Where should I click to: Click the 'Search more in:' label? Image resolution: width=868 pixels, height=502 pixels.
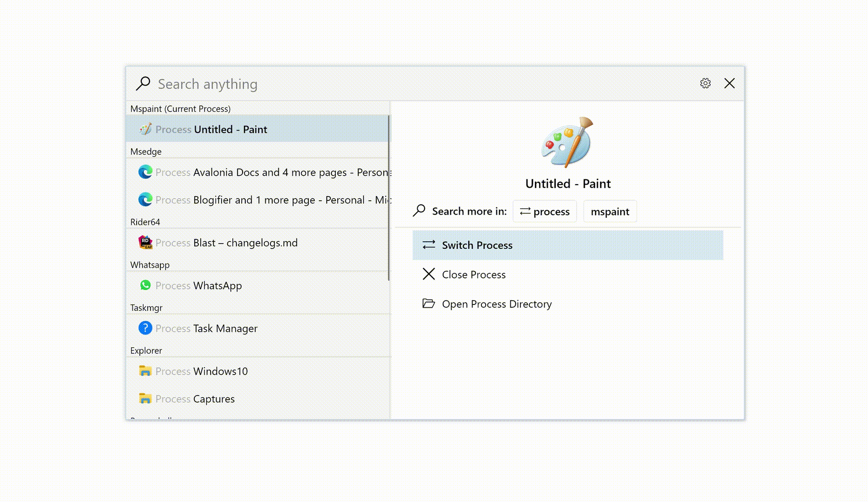pyautogui.click(x=469, y=211)
